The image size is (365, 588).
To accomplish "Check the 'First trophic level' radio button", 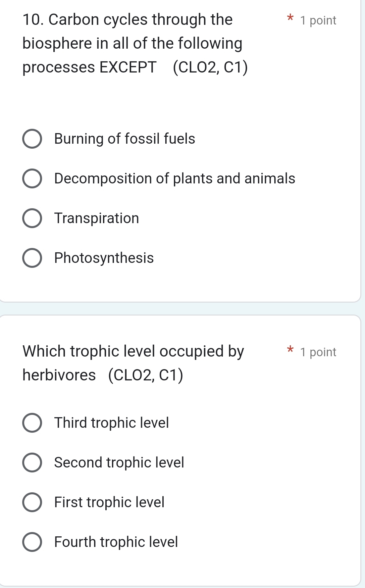I will click(x=32, y=502).
